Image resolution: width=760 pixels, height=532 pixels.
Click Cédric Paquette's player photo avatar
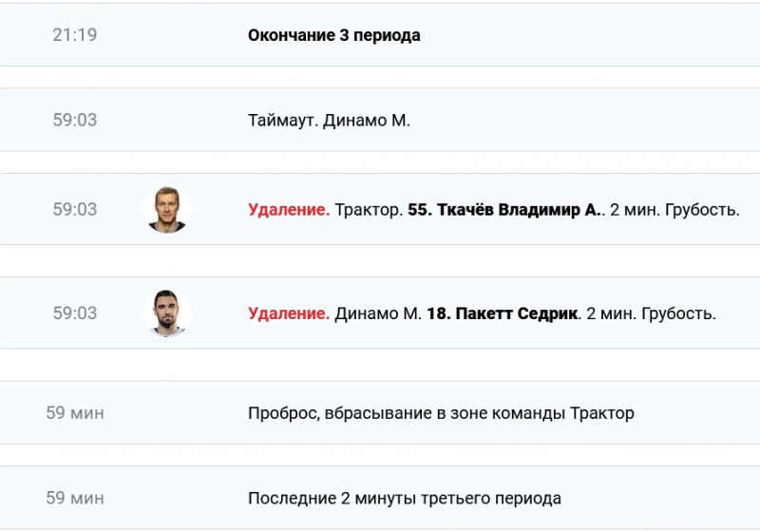(168, 313)
